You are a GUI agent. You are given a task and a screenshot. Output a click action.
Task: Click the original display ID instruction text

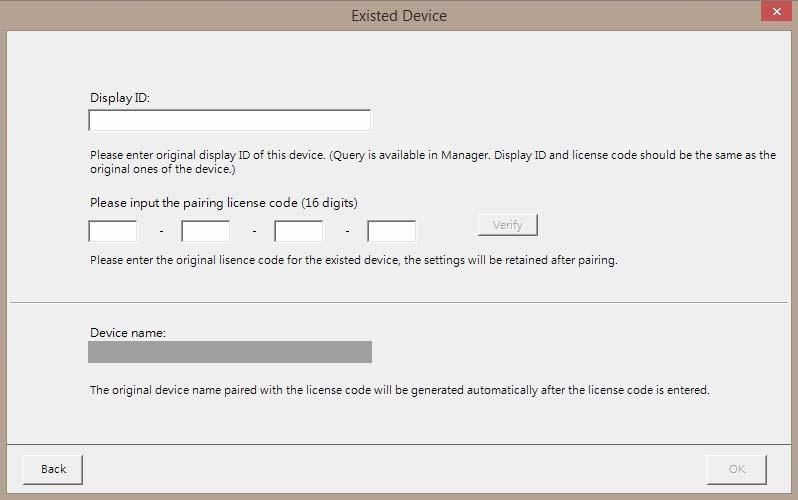433,162
